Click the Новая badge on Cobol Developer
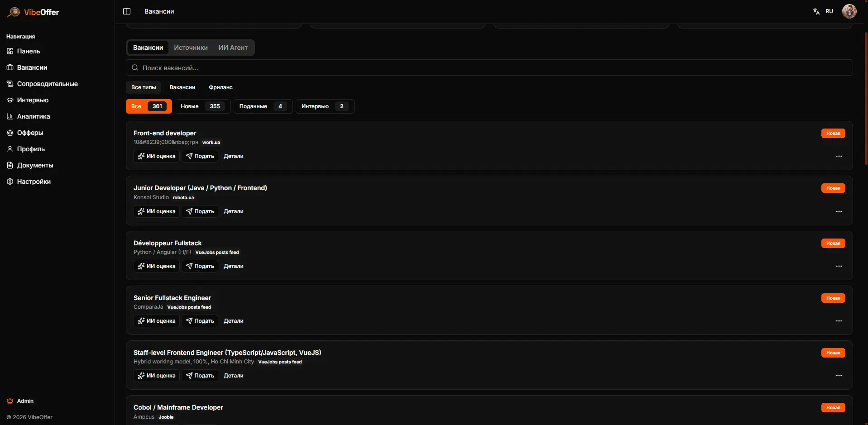Viewport: 868px width, 425px height. tap(833, 407)
